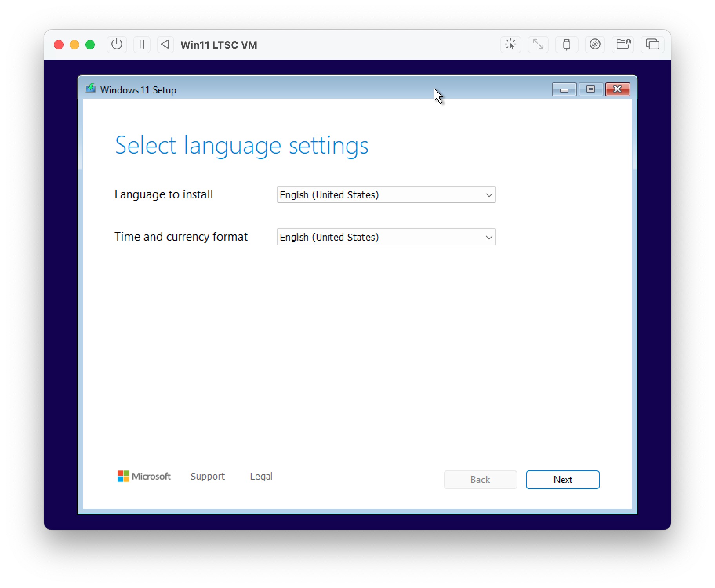Viewport: 715px width, 588px height.
Task: Click the Next button
Action: (x=563, y=479)
